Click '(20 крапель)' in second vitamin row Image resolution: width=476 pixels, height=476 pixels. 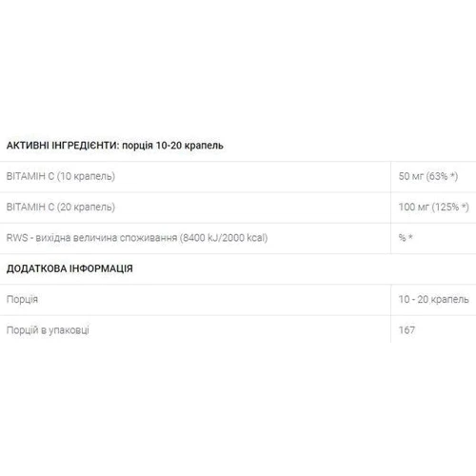(86, 207)
